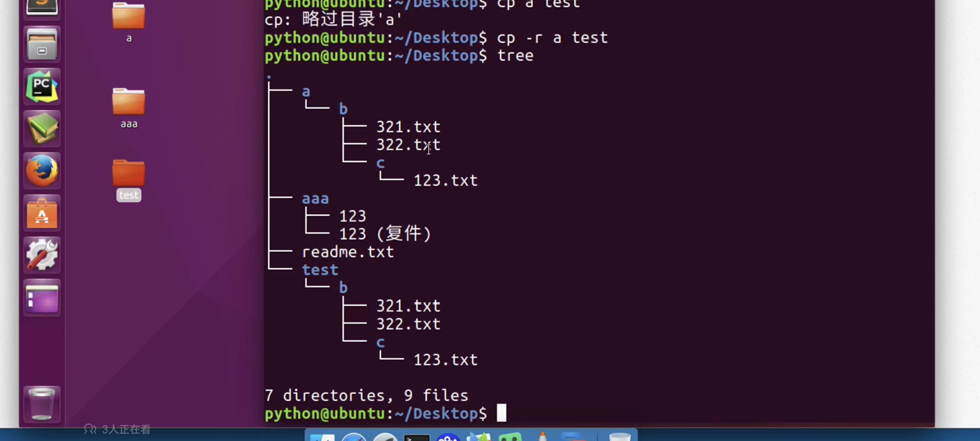Click '7 directories, 9 files' summary line
The image size is (980, 441).
point(366,395)
